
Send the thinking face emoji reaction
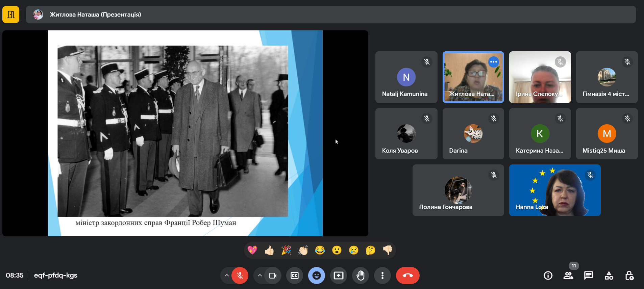(x=370, y=250)
